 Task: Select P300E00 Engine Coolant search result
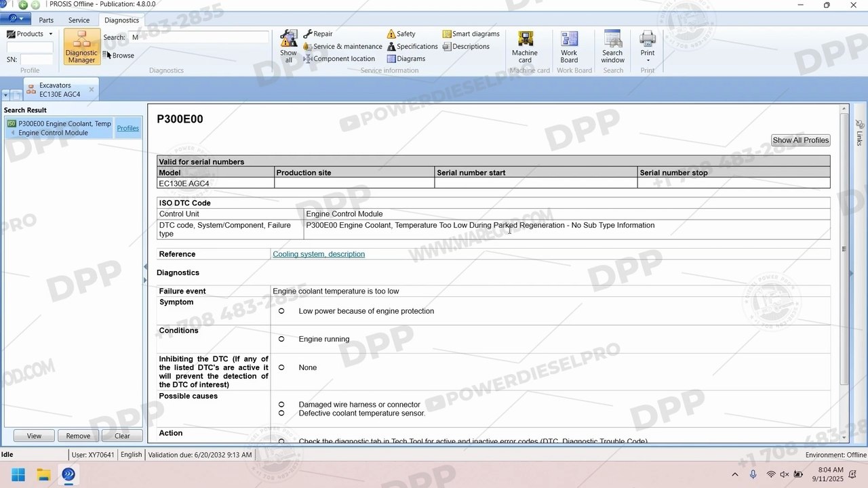pos(60,128)
